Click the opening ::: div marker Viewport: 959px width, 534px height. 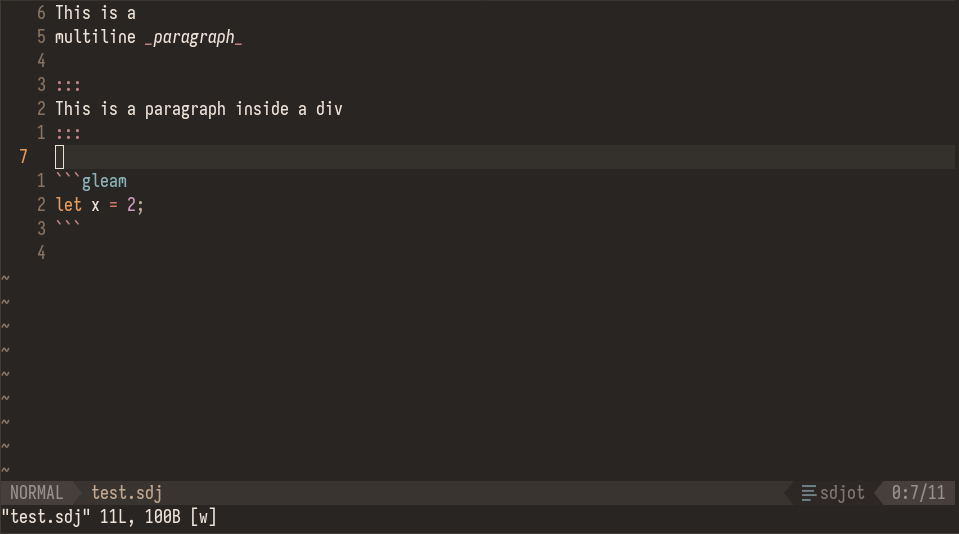(68, 85)
